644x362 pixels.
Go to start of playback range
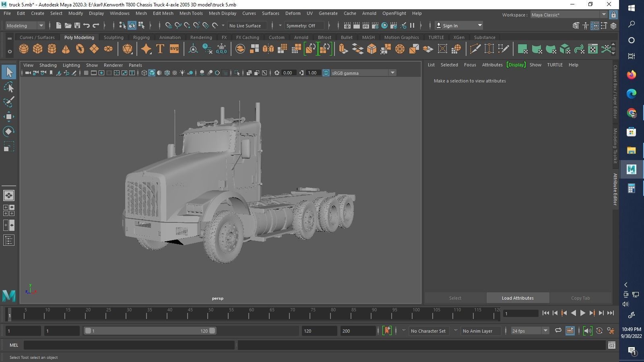coord(545,313)
